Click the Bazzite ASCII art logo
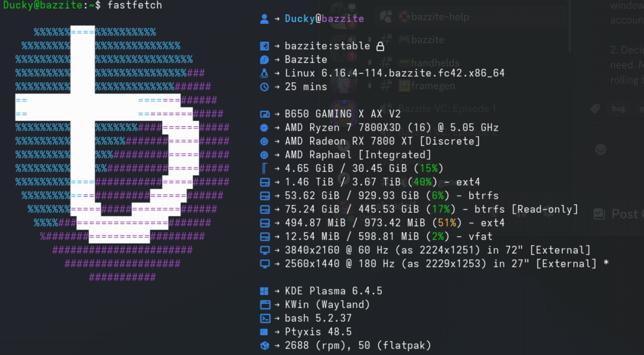 (122, 154)
